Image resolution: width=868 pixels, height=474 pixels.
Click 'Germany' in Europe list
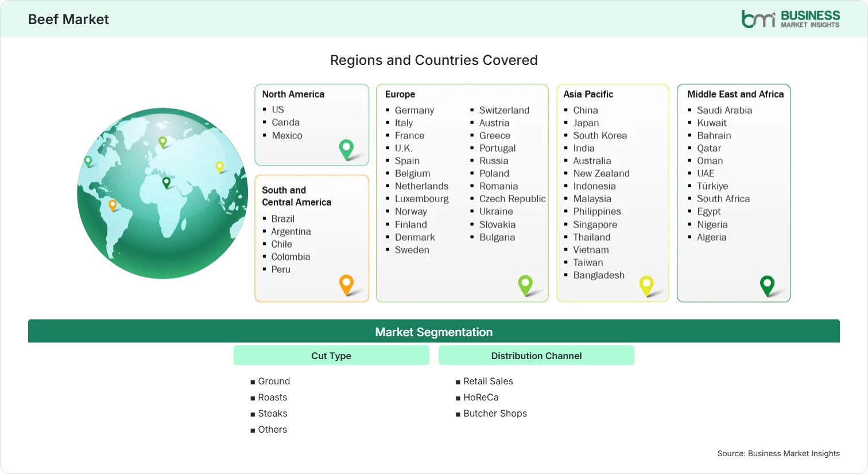[x=414, y=110]
